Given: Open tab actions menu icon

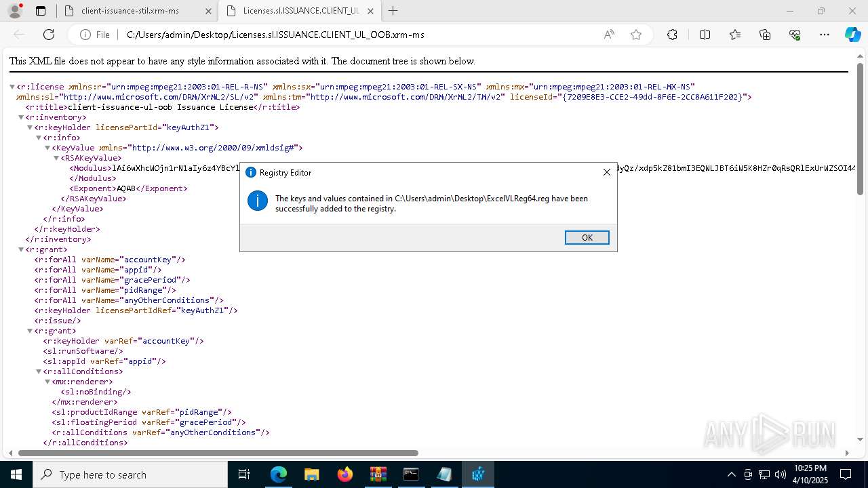Looking at the screenshot, I should [x=41, y=11].
